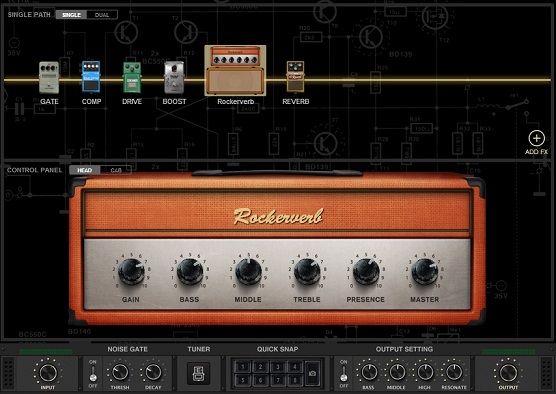556x394 pixels.
Task: Recall Quick Snap slot 7
Action: click(278, 380)
